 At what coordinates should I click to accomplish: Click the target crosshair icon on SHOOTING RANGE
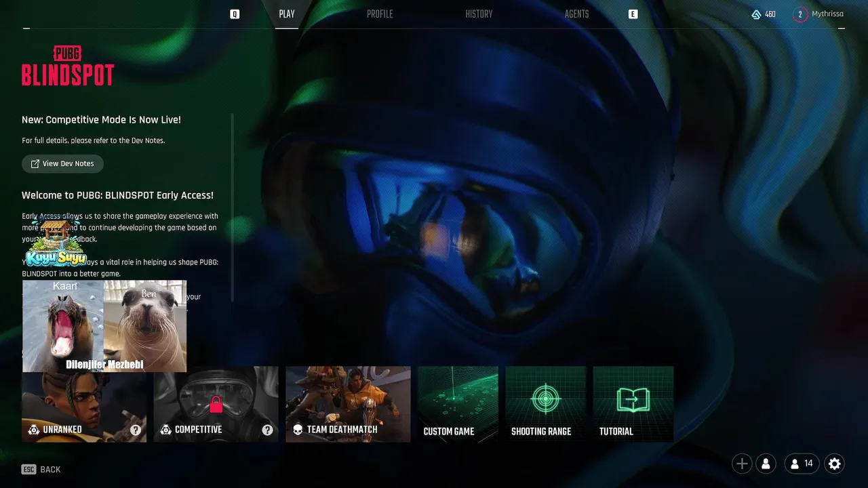[545, 399]
